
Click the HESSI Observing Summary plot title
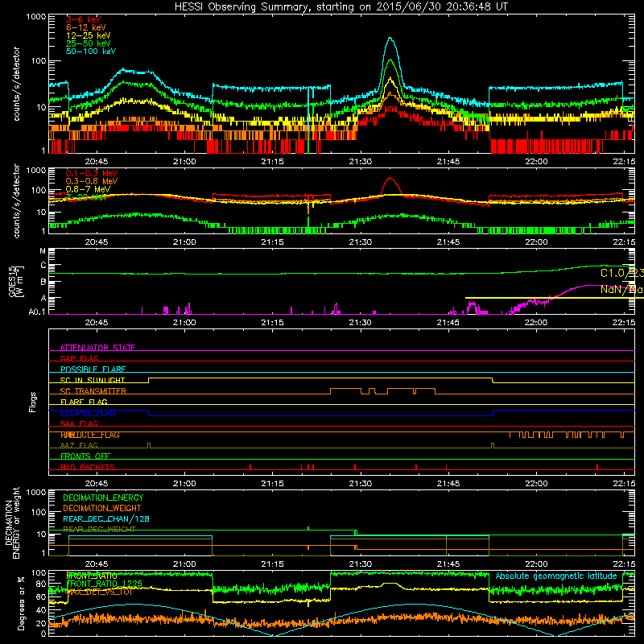coord(341,7)
